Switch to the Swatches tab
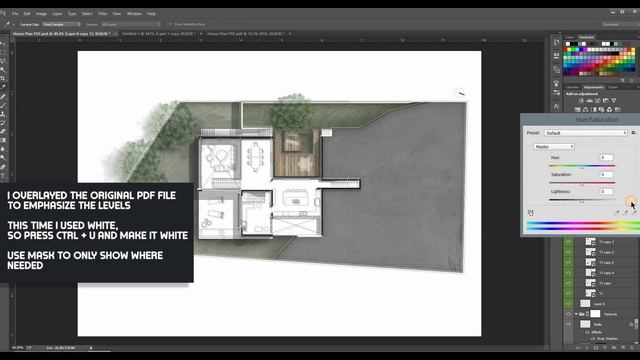 (x=587, y=37)
